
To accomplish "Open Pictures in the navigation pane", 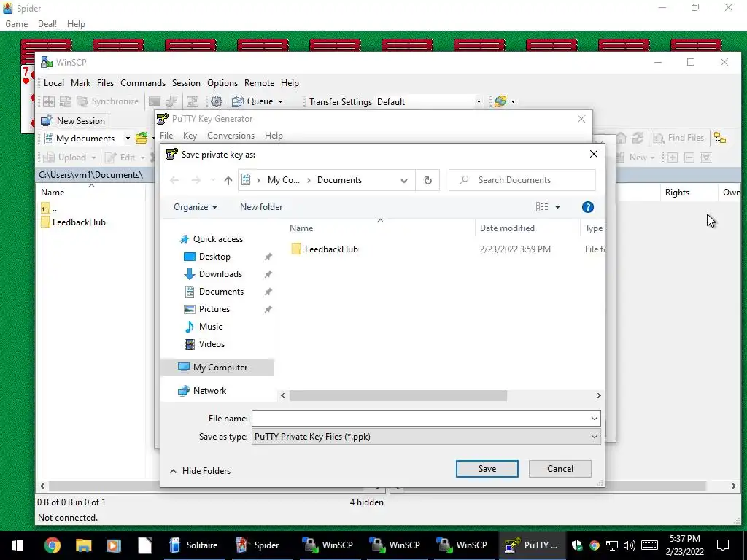I will click(x=214, y=309).
